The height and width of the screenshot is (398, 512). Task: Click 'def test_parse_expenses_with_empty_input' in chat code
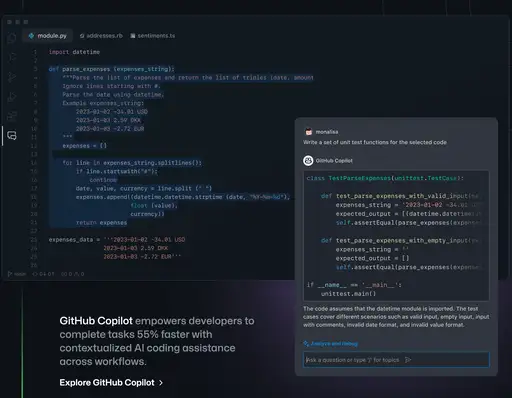click(x=399, y=240)
